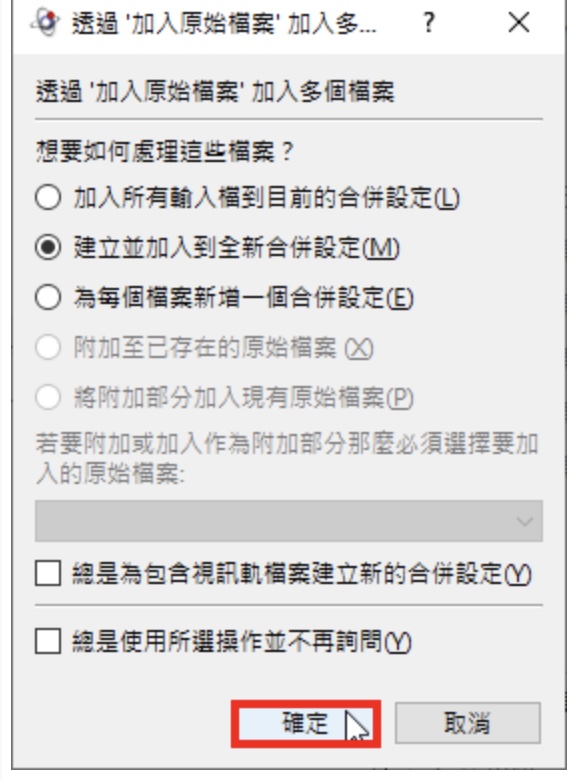Click the MKVToolNix app icon in title bar

[45, 22]
